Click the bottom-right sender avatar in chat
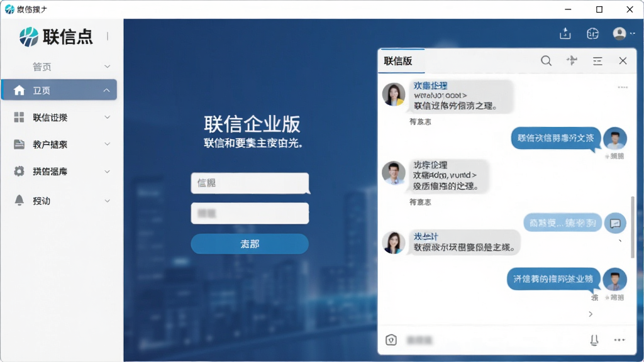644x362 pixels. click(x=615, y=280)
